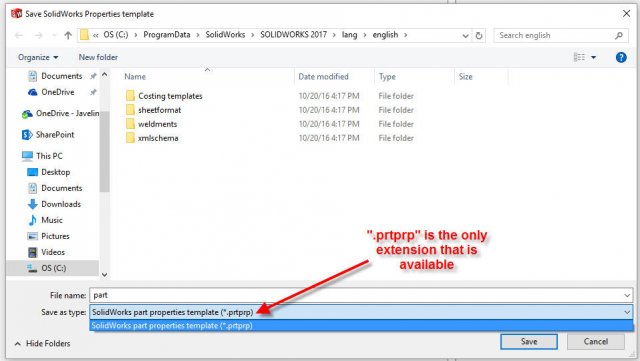Click ProgramData in the address breadcrumb
Image resolution: width=640 pixels, height=361 pixels.
(167, 35)
